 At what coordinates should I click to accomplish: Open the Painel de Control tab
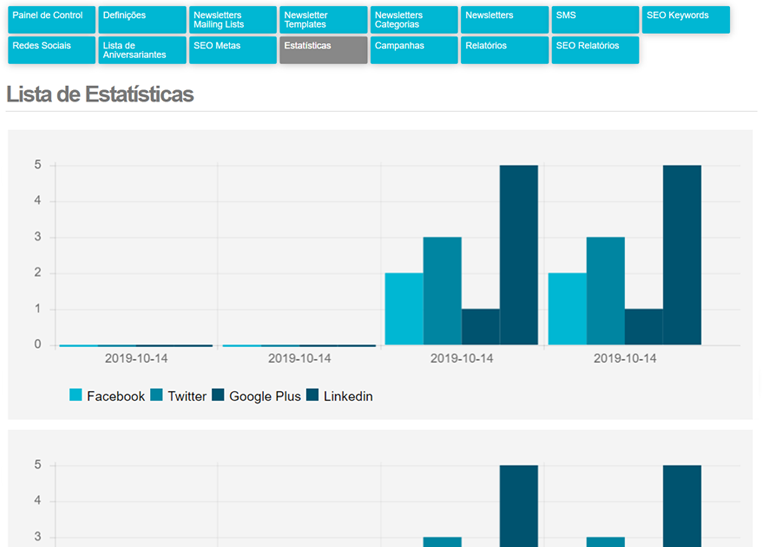point(52,20)
